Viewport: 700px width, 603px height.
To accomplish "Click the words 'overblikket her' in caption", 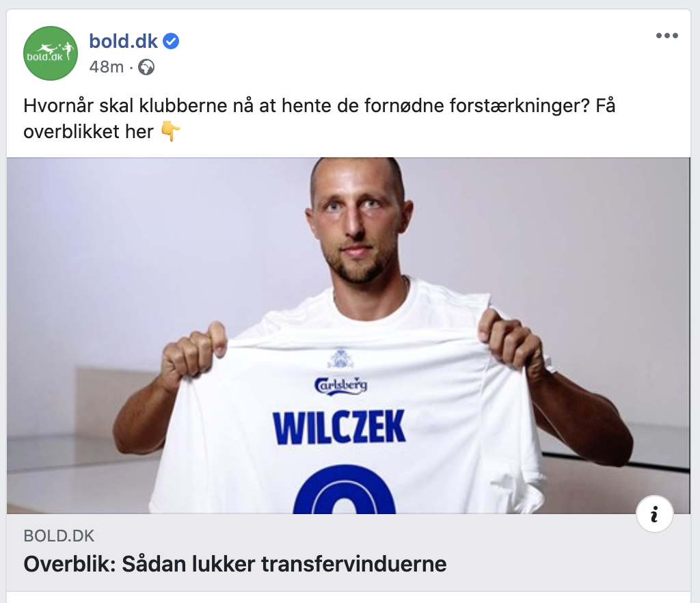I will click(x=88, y=132).
